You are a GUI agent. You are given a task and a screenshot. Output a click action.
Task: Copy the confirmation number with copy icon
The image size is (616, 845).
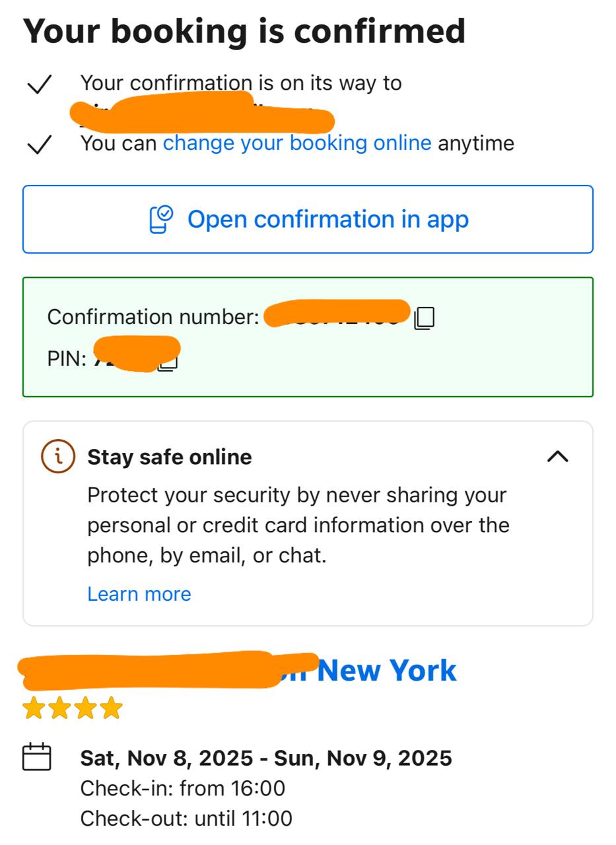[425, 318]
